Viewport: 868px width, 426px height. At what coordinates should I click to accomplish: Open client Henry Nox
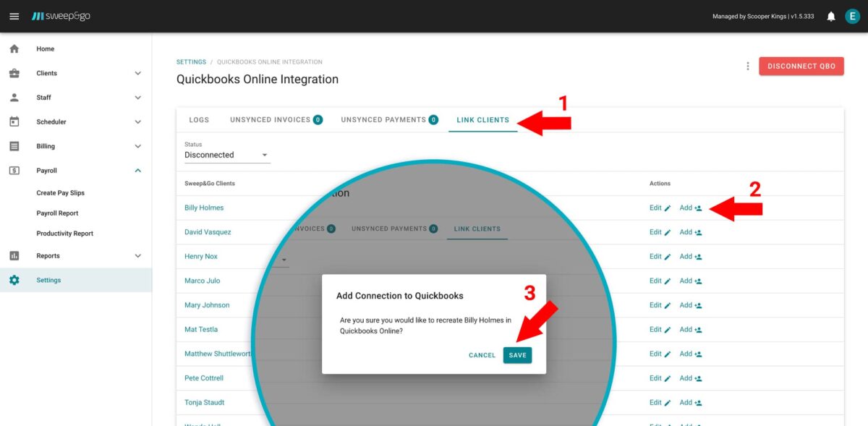(201, 256)
